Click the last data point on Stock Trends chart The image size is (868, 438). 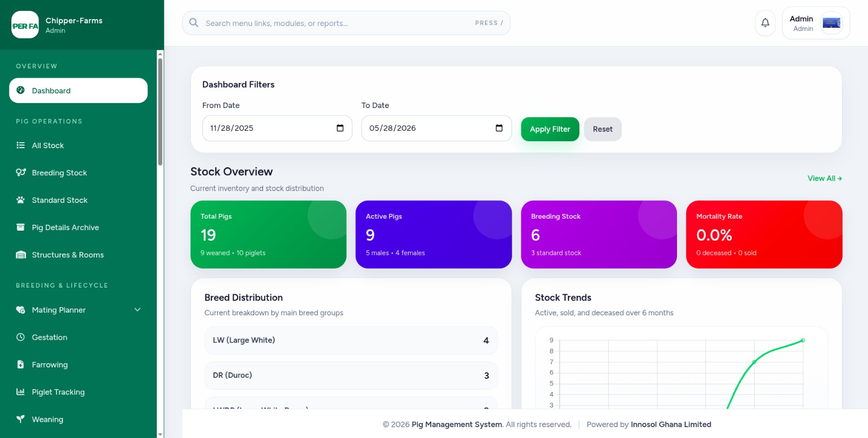coord(803,340)
